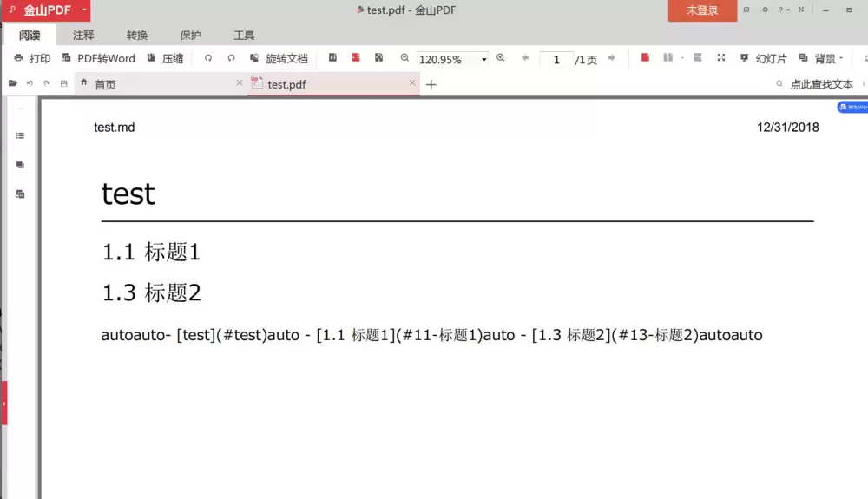This screenshot has width=868, height=499.
Task: Click the skin icon beside help menu
Action: click(801, 10)
